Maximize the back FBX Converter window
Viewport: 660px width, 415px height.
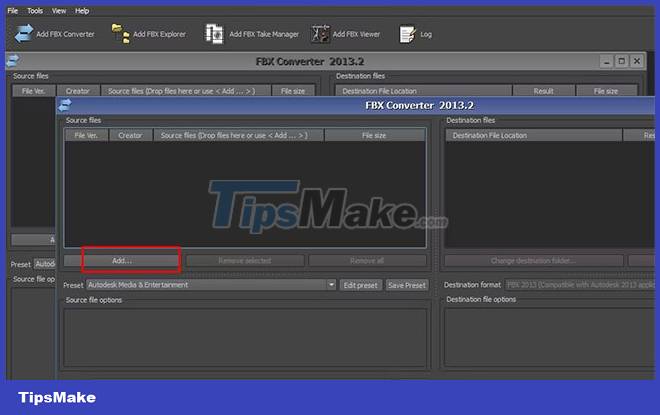pos(622,61)
